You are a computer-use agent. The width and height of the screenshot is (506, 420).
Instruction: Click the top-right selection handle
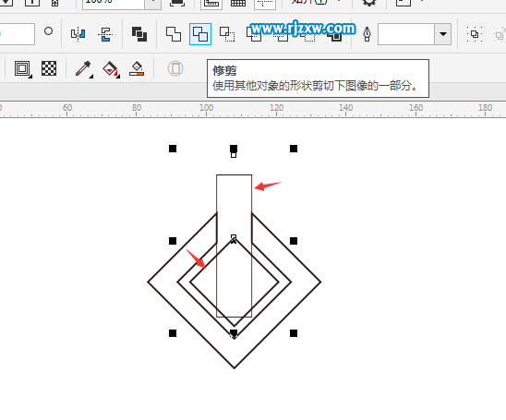(294, 149)
